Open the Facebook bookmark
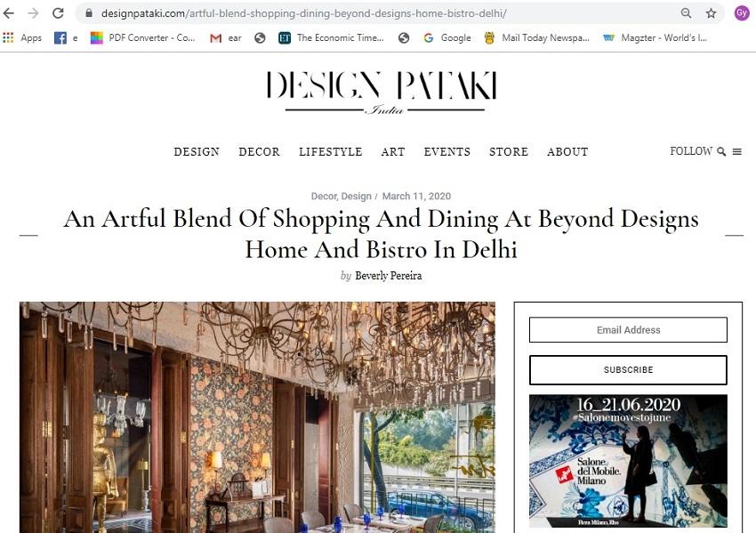The image size is (756, 533). point(66,37)
